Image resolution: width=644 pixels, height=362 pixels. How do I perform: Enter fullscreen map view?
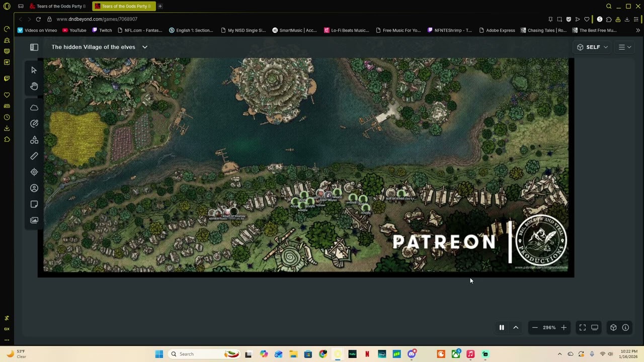(x=583, y=327)
